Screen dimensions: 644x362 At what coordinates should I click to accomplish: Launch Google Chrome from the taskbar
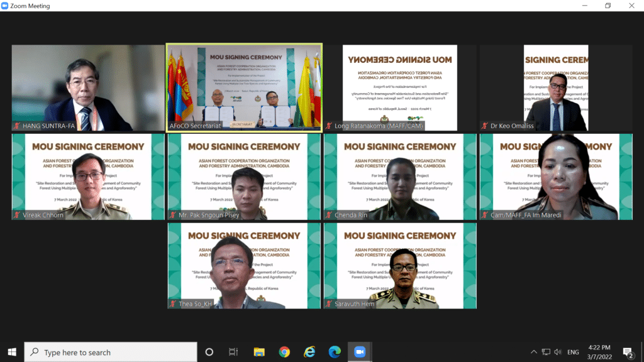coord(284,352)
